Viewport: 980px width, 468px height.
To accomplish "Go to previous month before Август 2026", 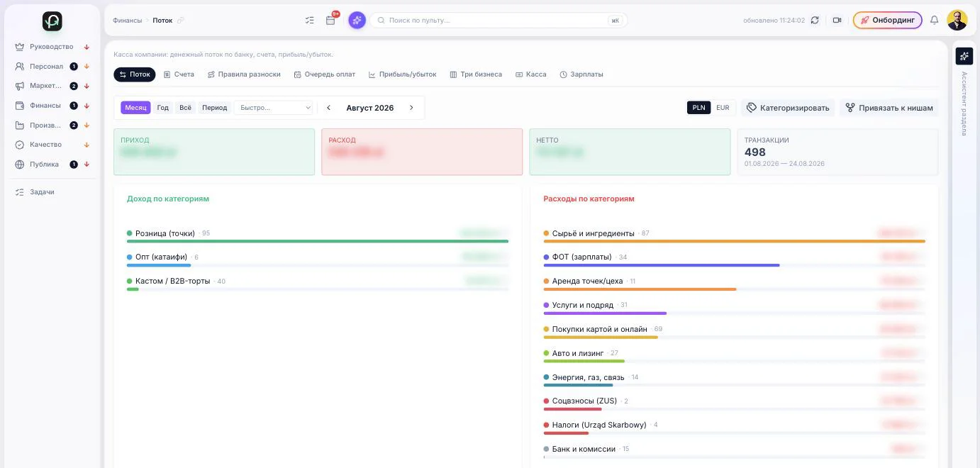I will (328, 108).
